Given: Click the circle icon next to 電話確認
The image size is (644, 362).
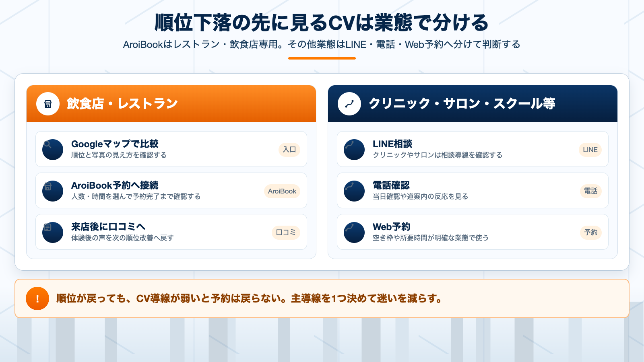Looking at the screenshot, I should click(x=354, y=191).
